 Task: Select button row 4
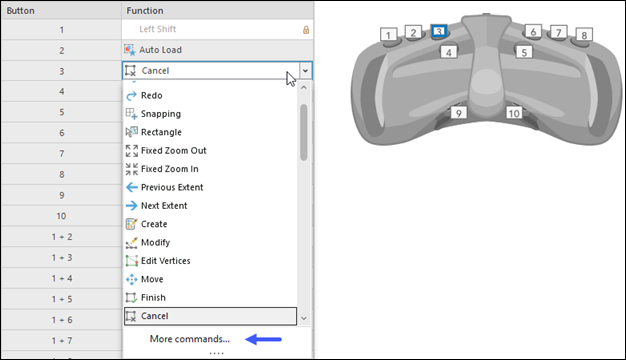[61, 91]
